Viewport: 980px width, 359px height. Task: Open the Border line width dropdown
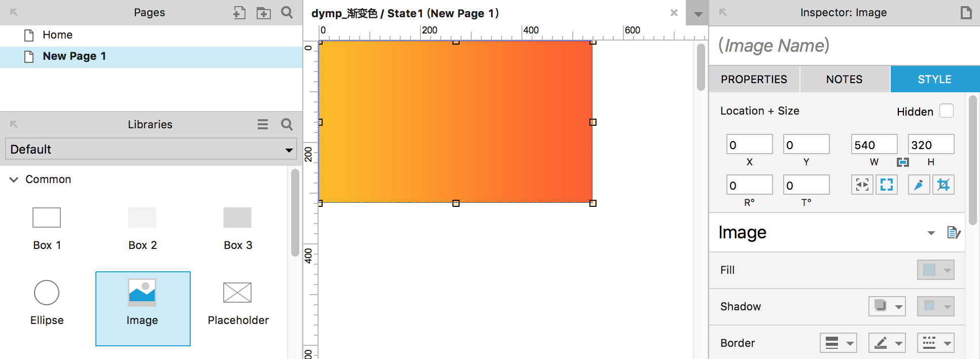pyautogui.click(x=838, y=343)
